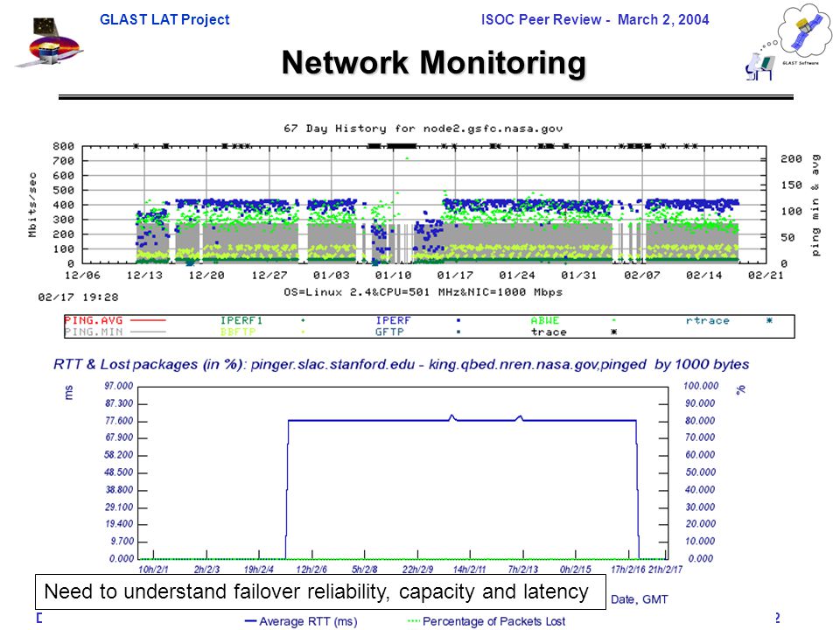
Task: Click the 02/17 19:28 timestamp
Action: coord(78,297)
